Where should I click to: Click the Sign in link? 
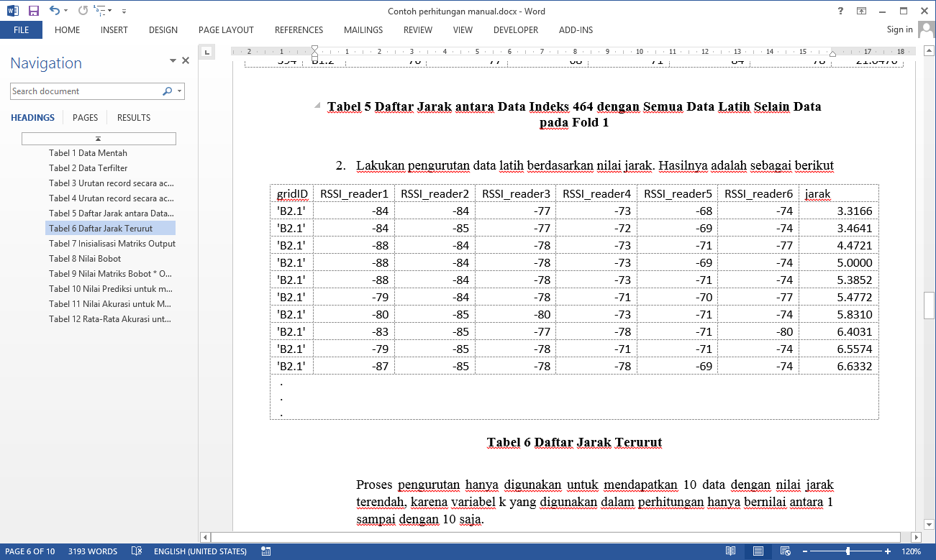coord(899,29)
